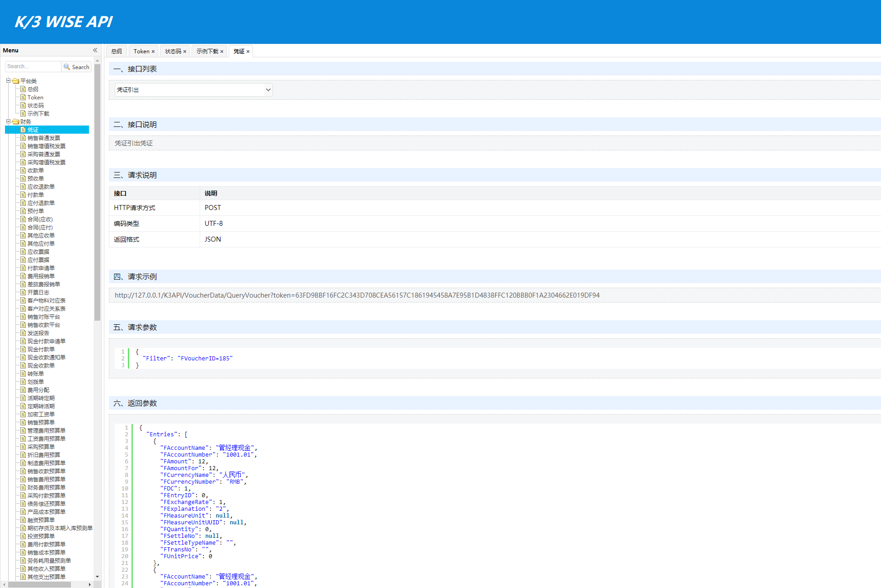Click the menu Search input field
The image size is (881, 588).
tap(33, 67)
